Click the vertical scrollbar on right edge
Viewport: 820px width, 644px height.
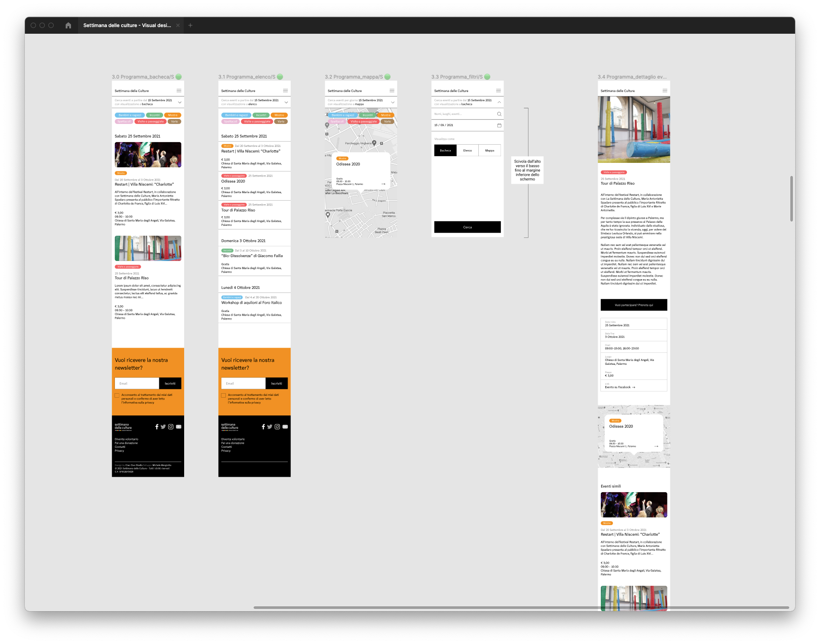[x=791, y=199]
